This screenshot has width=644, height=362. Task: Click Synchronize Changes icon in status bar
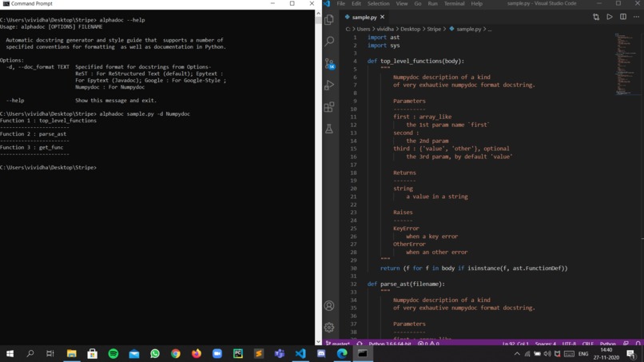[x=360, y=344]
